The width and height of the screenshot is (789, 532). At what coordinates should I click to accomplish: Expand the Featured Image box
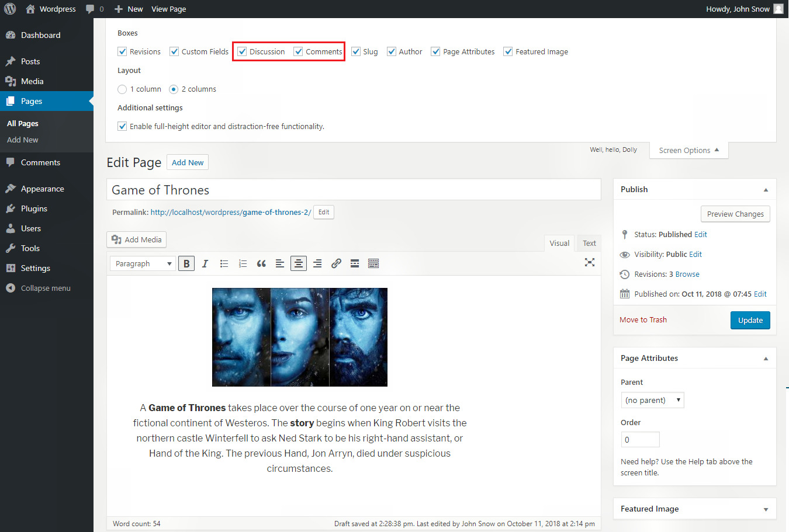(766, 509)
